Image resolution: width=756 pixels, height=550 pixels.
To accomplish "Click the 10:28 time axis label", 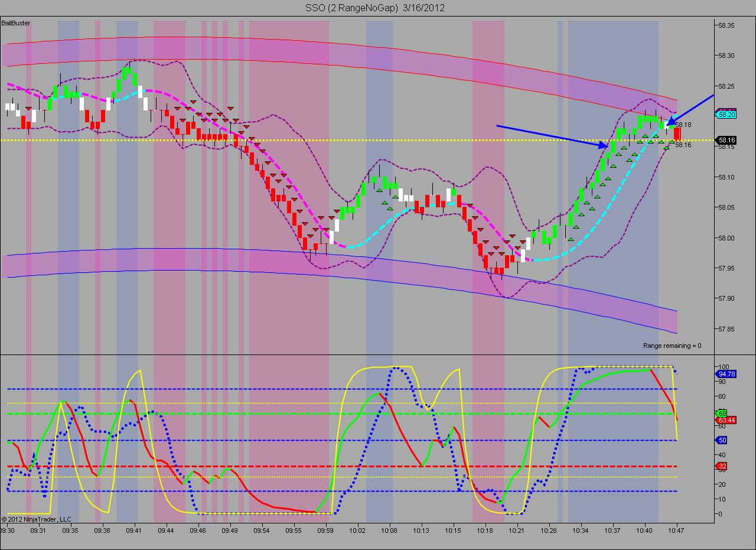I will pos(549,531).
